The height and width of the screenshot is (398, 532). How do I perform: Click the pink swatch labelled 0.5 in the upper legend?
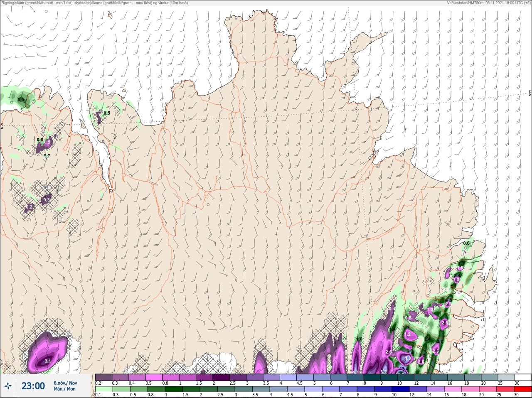coord(154,377)
